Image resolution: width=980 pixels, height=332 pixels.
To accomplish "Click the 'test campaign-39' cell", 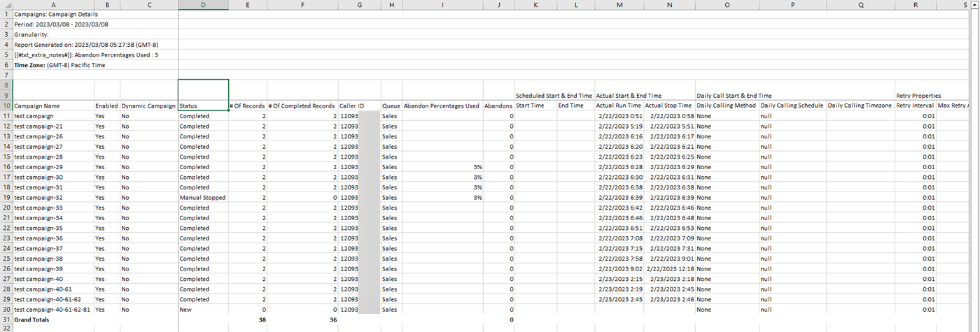I will tap(53, 269).
